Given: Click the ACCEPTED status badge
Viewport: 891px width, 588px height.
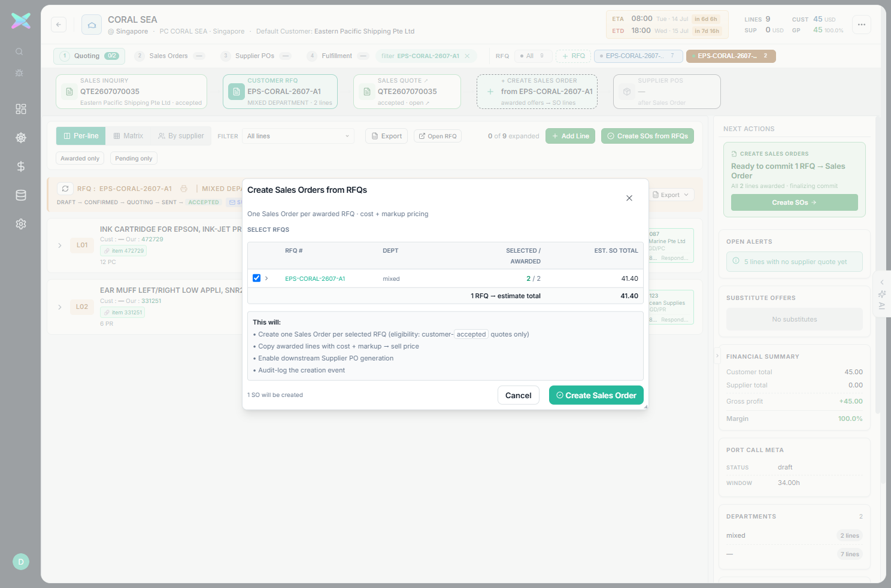Looking at the screenshot, I should coord(204,202).
